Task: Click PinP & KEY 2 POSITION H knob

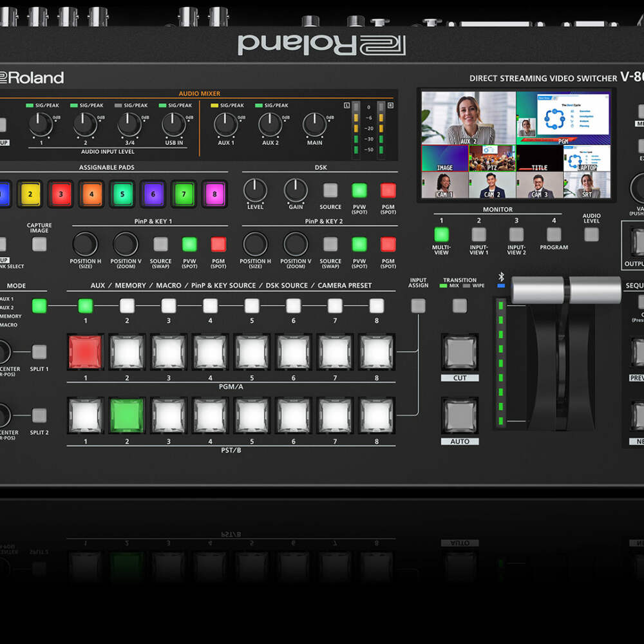Action: (255, 244)
